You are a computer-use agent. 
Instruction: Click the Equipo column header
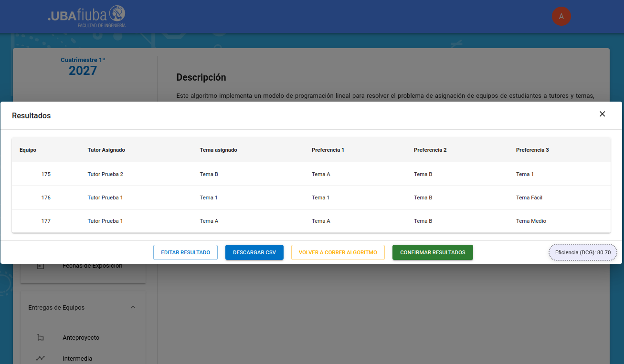click(x=28, y=150)
